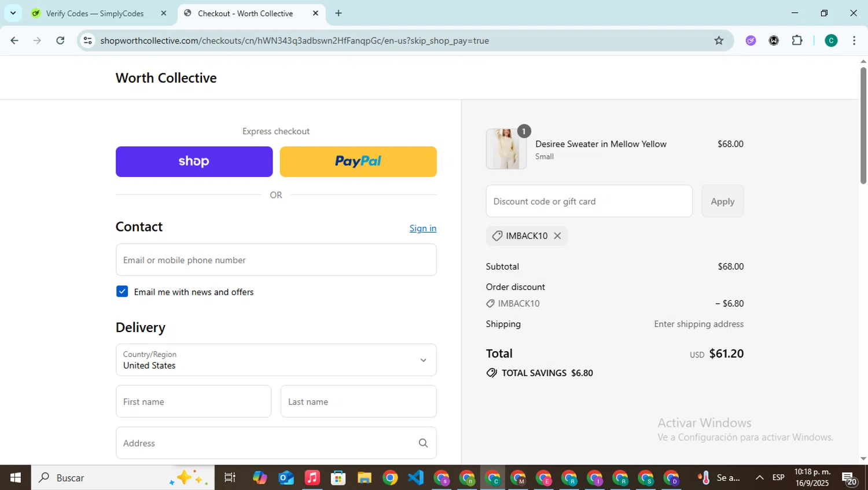Pay with the Shop express button

tap(194, 161)
